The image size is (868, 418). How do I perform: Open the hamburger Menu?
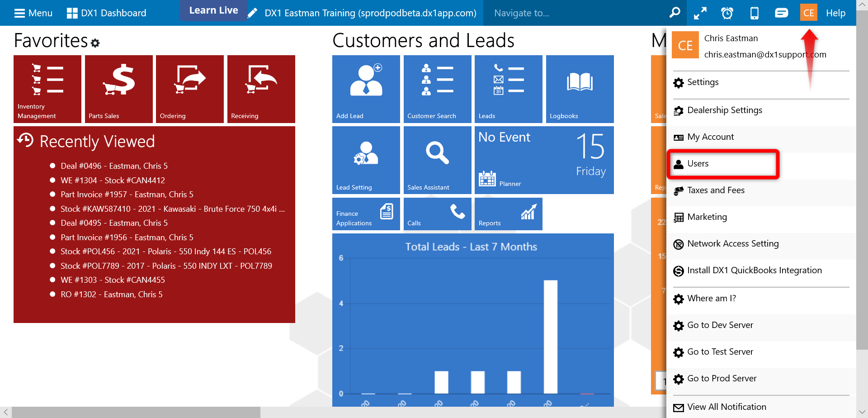(33, 13)
